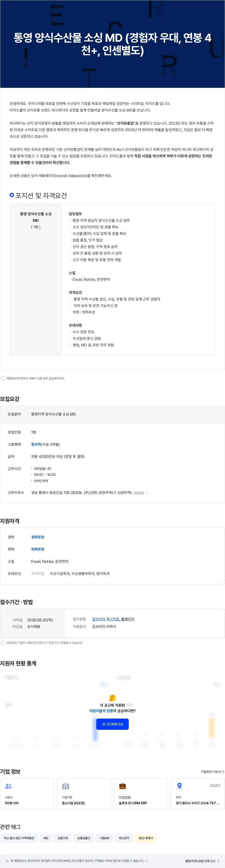This screenshot has height=868, width=225.
Task: Click the 정규직 employment type link
Action: point(36,445)
